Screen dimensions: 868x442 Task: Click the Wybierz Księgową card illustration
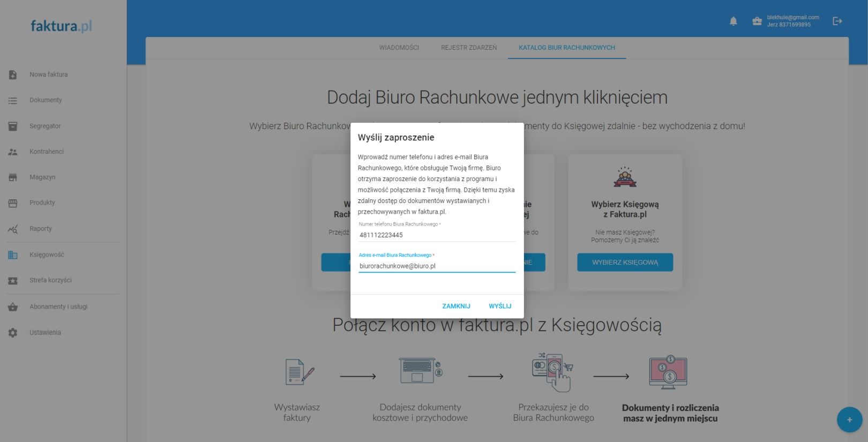coord(625,177)
